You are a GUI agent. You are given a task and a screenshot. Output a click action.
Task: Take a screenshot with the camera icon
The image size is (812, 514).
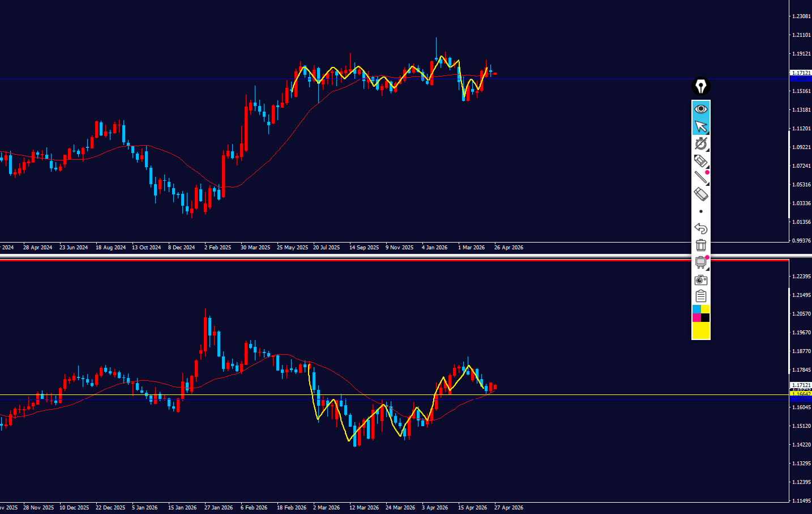point(701,279)
